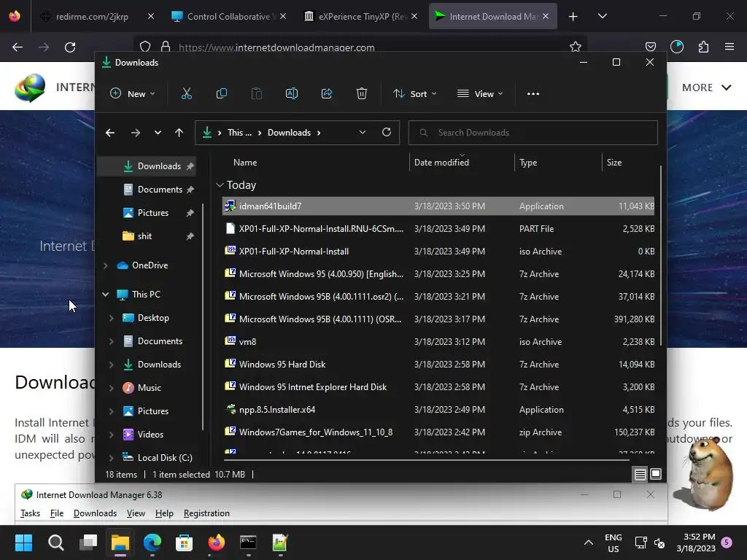The width and height of the screenshot is (747, 560).
Task: Open Firefox Pocket save icon
Action: [650, 47]
